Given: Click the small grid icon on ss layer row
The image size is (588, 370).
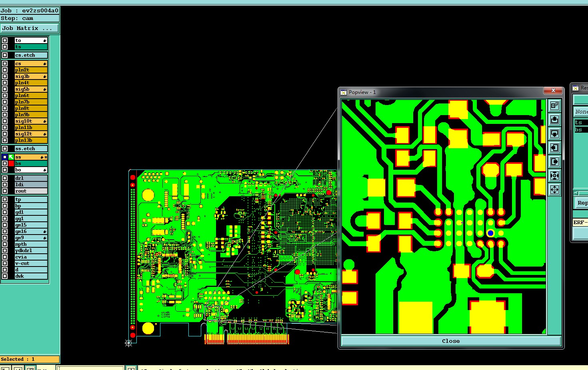Looking at the screenshot, I should pos(46,157).
